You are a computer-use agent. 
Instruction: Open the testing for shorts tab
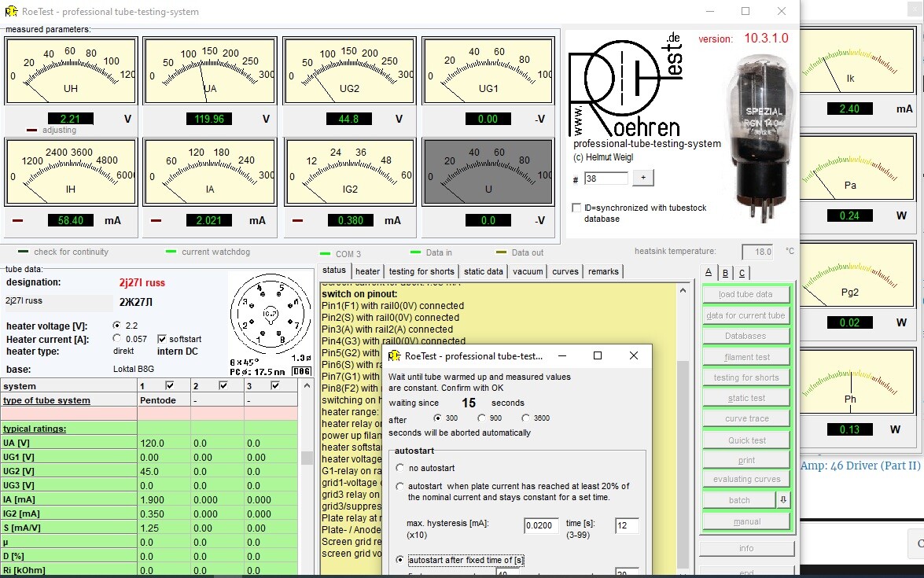[x=422, y=271]
